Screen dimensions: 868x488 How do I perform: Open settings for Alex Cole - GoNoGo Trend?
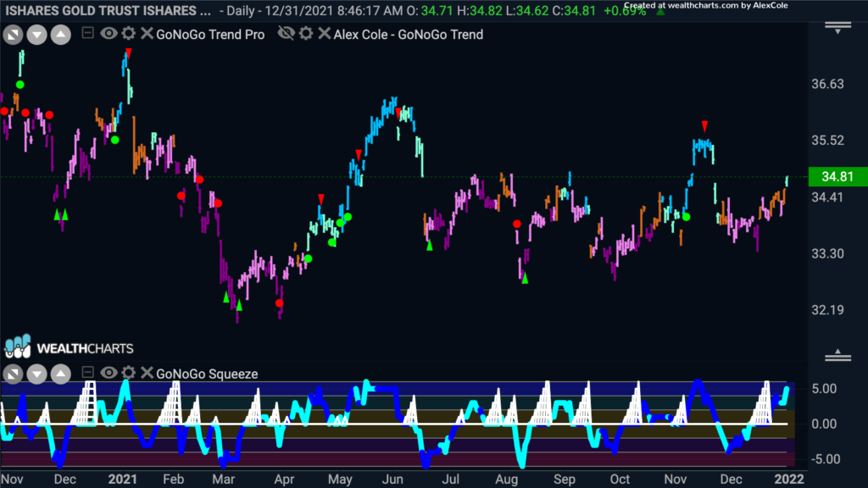[x=305, y=34]
